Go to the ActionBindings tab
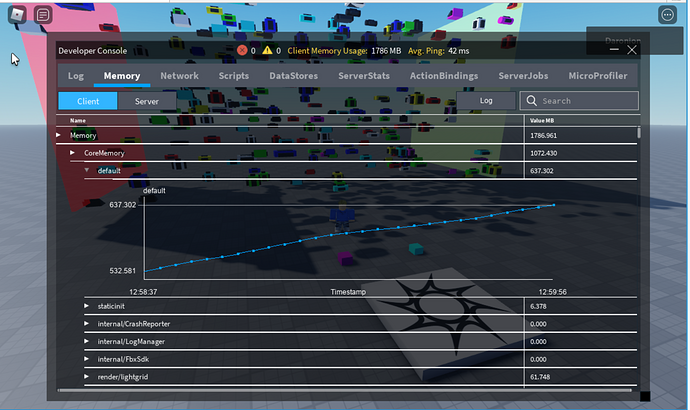 coord(444,76)
